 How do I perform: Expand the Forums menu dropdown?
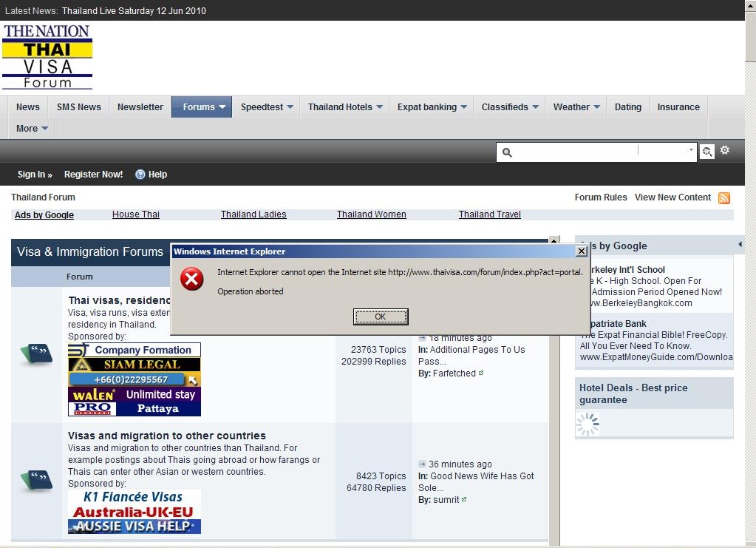click(222, 107)
